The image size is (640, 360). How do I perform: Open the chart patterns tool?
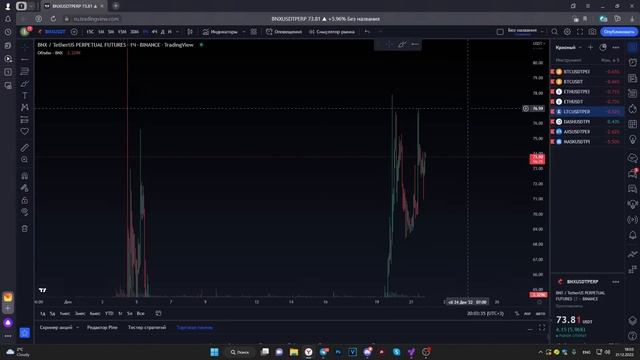click(25, 107)
